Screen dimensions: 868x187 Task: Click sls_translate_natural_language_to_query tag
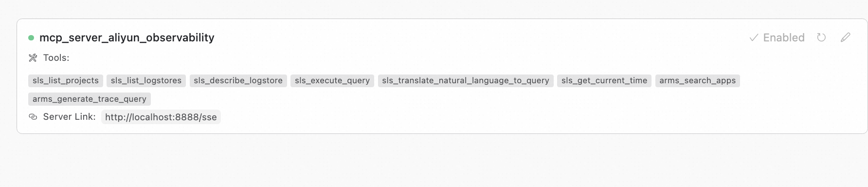[466, 81]
